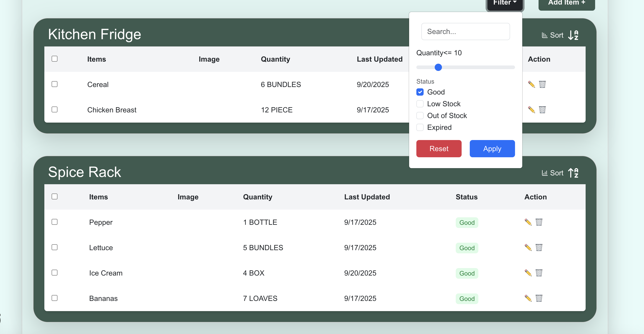Screen dimensions: 644x334
Task: Open the Kitchen Fridge Sort control
Action: pyautogui.click(x=553, y=35)
